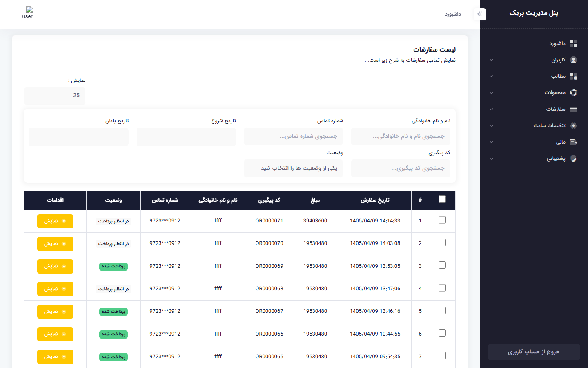
Task: Open مطالب menu item in sidebar
Action: point(534,76)
